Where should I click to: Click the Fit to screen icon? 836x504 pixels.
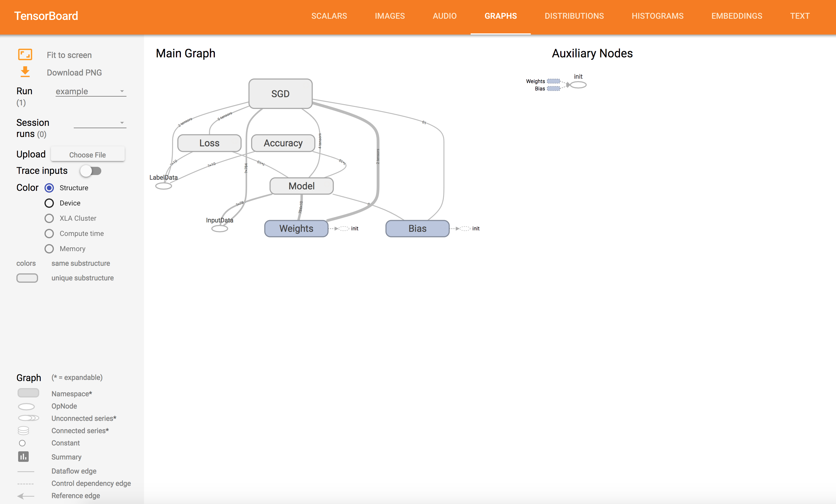(x=25, y=55)
